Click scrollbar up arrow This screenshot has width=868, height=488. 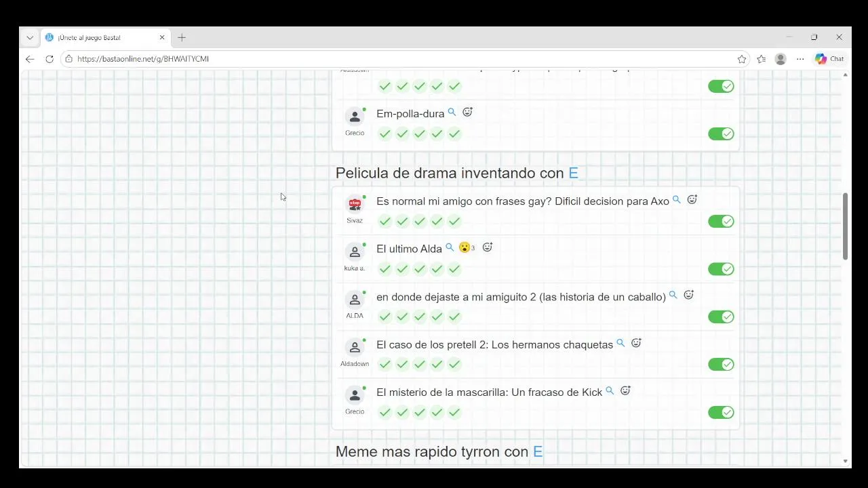[x=845, y=75]
